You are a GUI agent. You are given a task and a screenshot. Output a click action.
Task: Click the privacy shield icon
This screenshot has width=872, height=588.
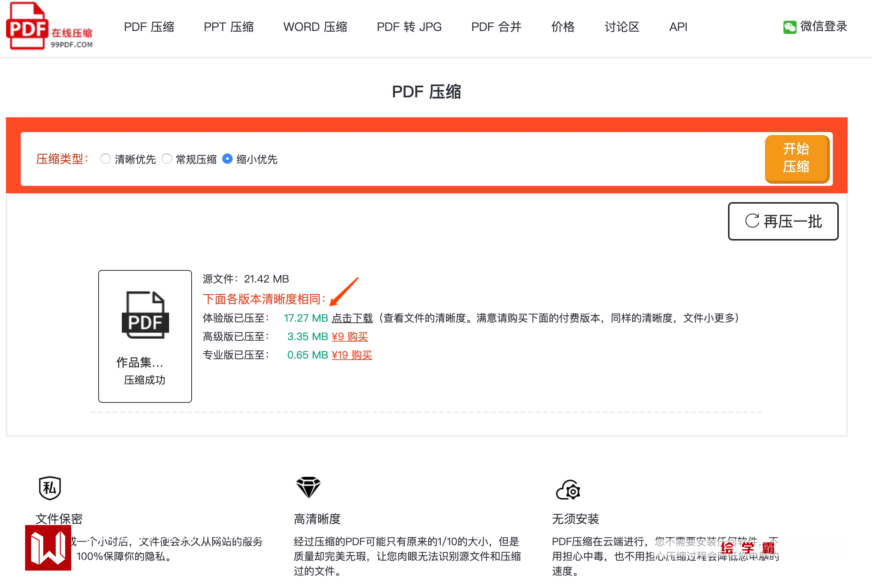coord(49,488)
